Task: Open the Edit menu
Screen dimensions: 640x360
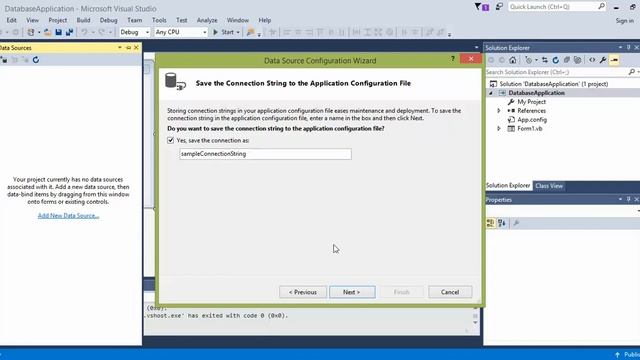Action: tap(11, 20)
